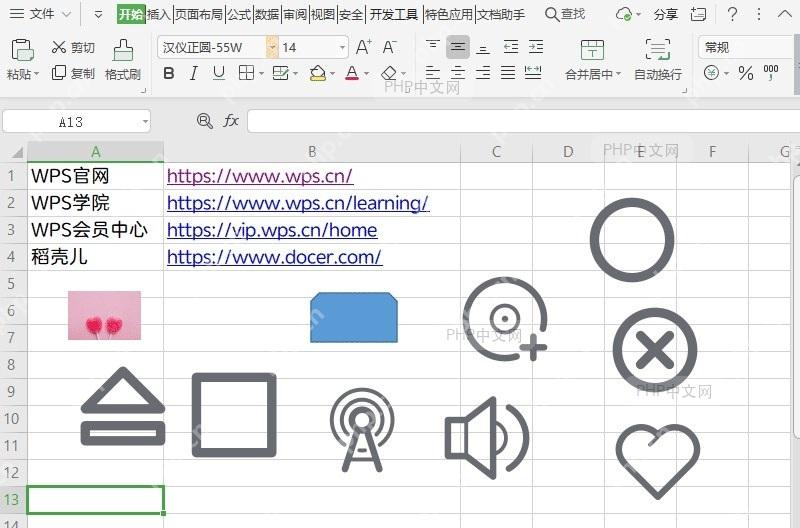Toggle Bold formatting
800x528 pixels.
[x=168, y=73]
